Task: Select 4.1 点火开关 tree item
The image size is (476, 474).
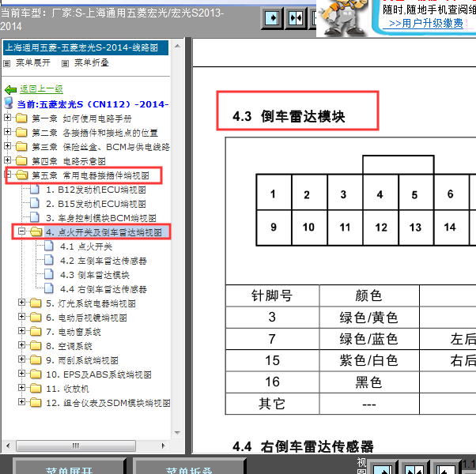Action: click(86, 246)
